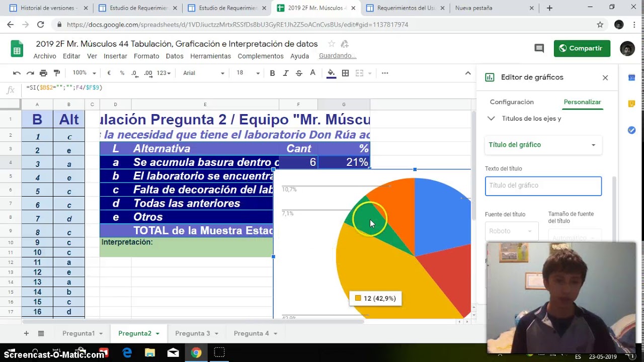The width and height of the screenshot is (644, 362).
Task: Select the paint format tool
Action: pyautogui.click(x=57, y=73)
